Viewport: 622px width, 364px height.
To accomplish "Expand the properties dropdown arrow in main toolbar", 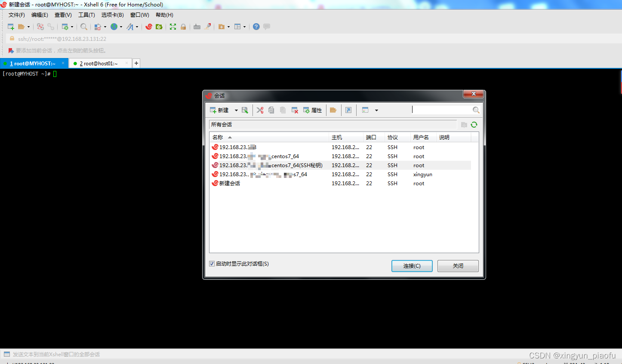I will click(x=72, y=27).
